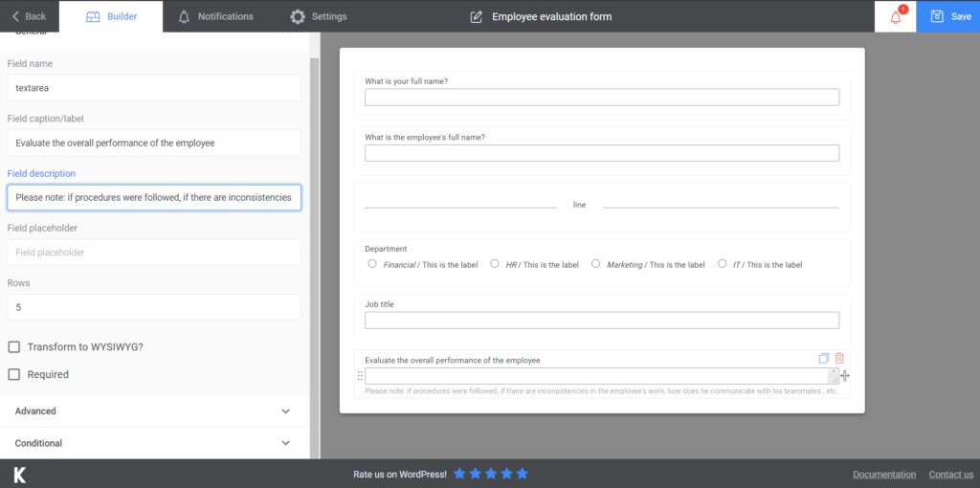This screenshot has width=980, height=488.
Task: Click the Notifications bell icon in tab
Action: 184,17
